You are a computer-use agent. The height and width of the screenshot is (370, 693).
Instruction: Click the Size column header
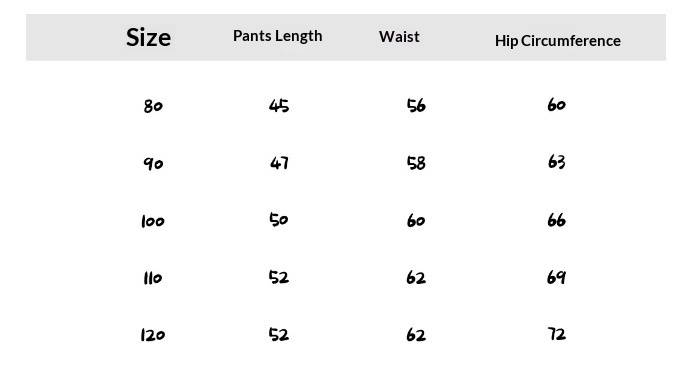click(148, 37)
